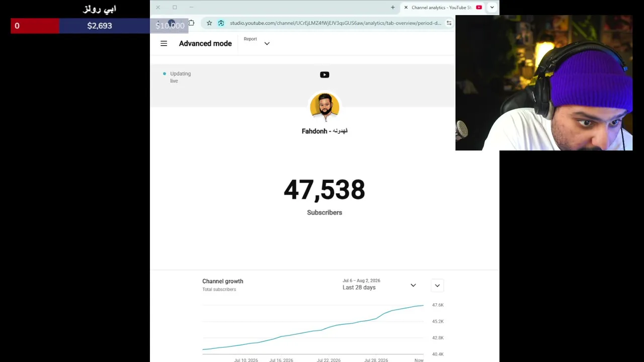Screen dimensions: 644x362
Task: Click the Advanced mode heading
Action: [205, 44]
